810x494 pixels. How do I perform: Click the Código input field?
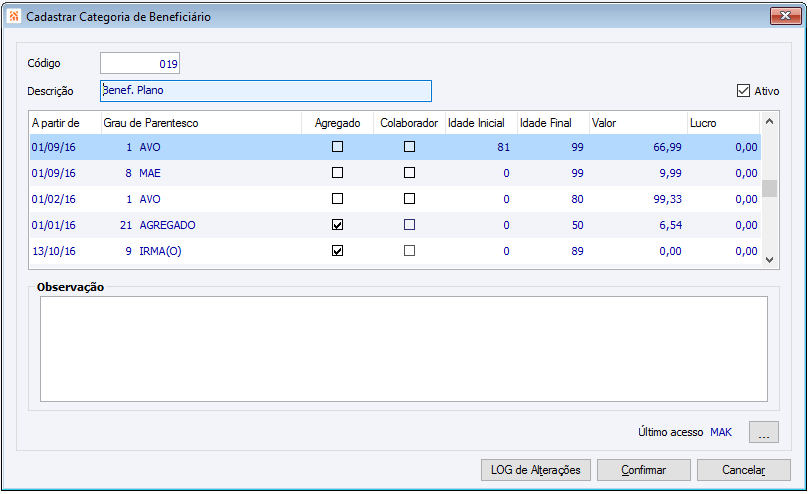pos(140,64)
